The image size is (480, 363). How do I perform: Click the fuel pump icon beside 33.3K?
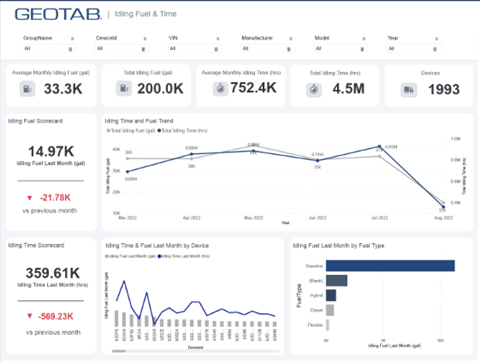[27, 89]
